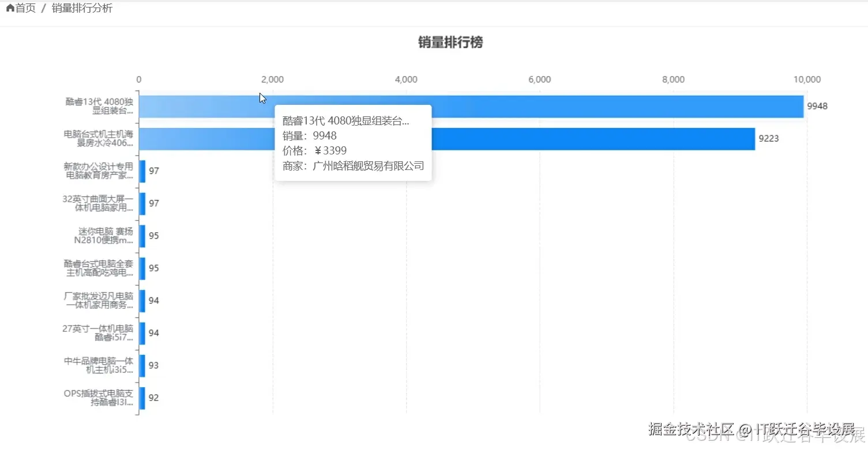Click the 新款办公设计专用 axis label
868x450 pixels.
[99, 171]
